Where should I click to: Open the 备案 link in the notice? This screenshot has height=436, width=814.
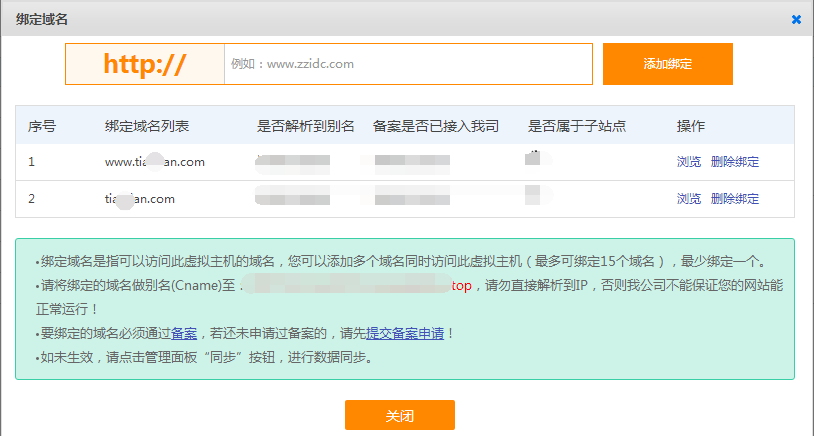[x=183, y=333]
